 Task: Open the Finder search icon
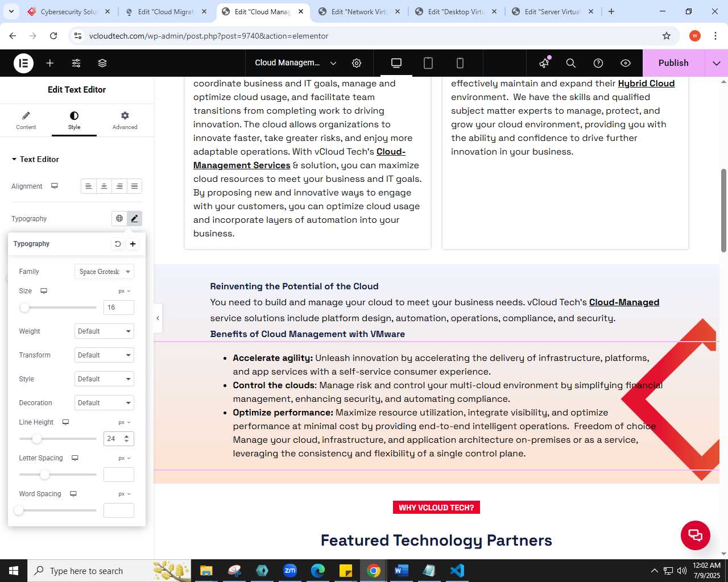[571, 63]
